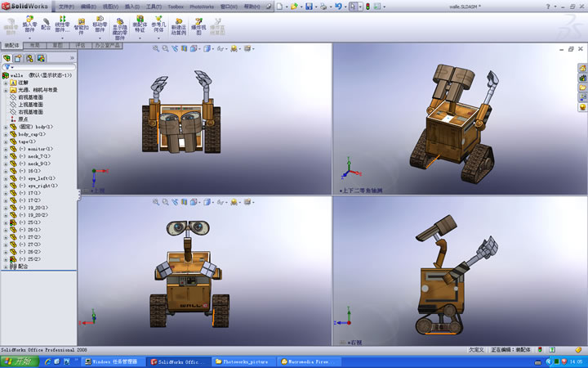Open the 文件(F) menu
The width and height of the screenshot is (588, 368).
point(66,7)
